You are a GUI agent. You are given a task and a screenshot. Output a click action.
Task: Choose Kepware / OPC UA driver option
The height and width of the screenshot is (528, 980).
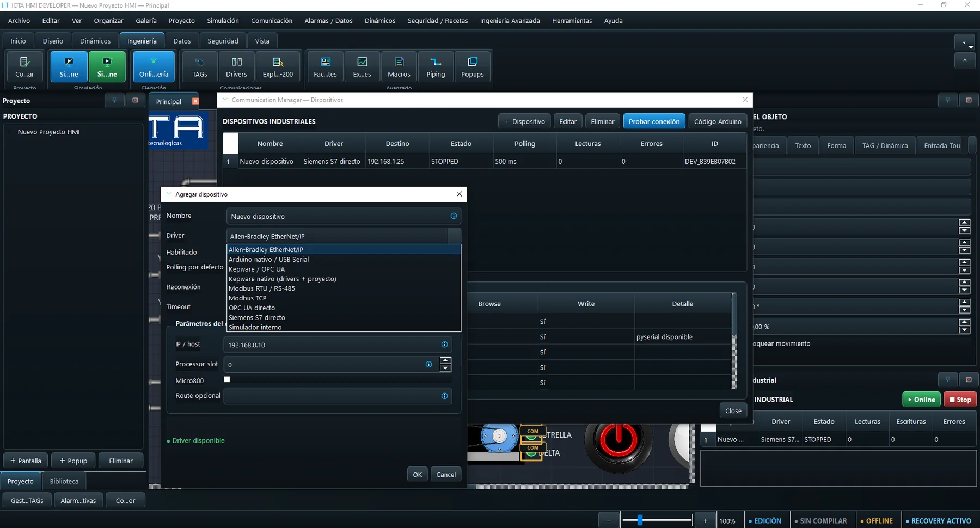(x=344, y=269)
